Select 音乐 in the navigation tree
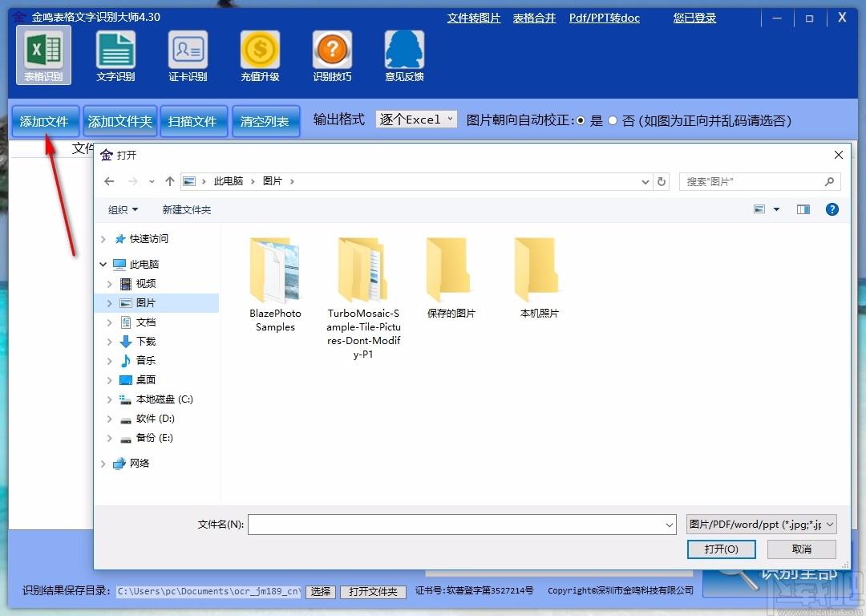This screenshot has height=616, width=866. pyautogui.click(x=146, y=360)
